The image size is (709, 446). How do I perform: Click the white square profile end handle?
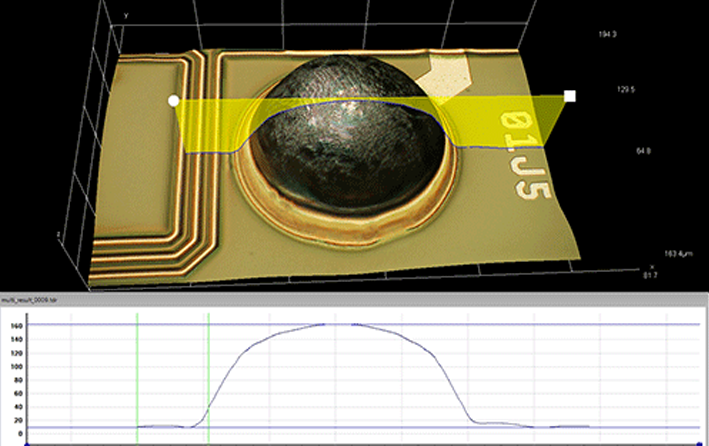point(569,96)
